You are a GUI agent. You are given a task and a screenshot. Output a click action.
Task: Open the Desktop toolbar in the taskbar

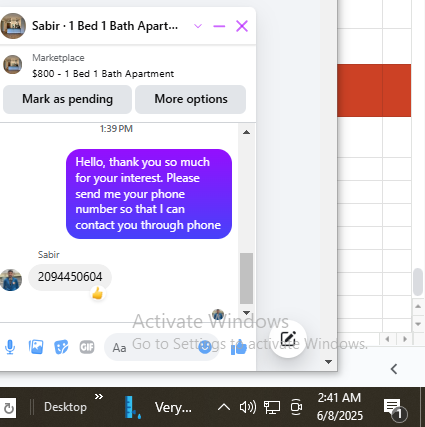[65, 407]
